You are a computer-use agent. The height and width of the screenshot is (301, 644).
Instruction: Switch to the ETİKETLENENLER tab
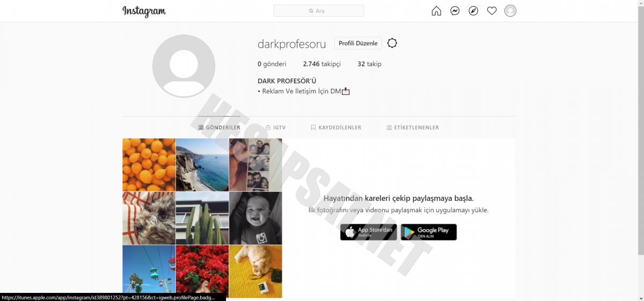[x=413, y=128]
